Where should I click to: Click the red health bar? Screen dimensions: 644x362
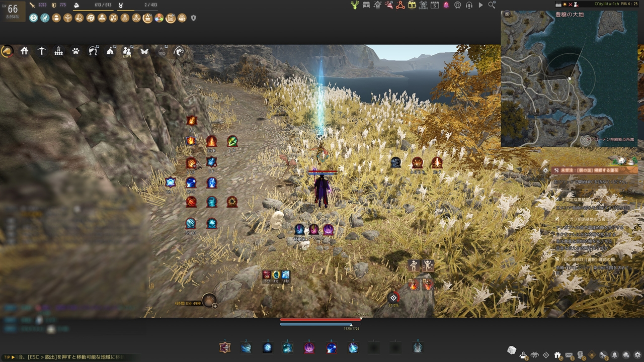(x=320, y=319)
